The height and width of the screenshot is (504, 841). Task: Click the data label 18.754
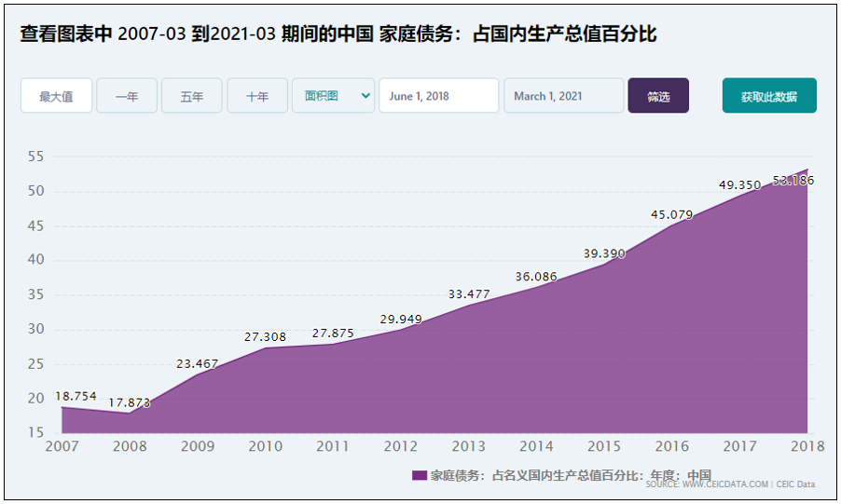point(76,396)
